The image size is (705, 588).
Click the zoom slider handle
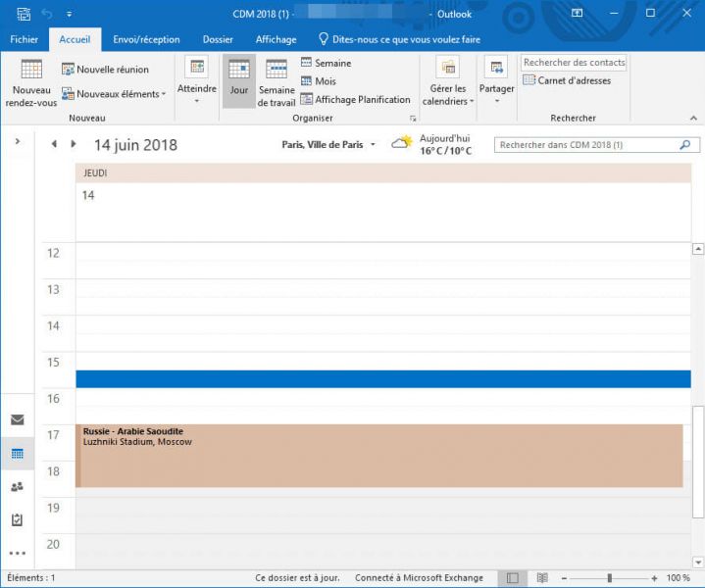tap(609, 578)
